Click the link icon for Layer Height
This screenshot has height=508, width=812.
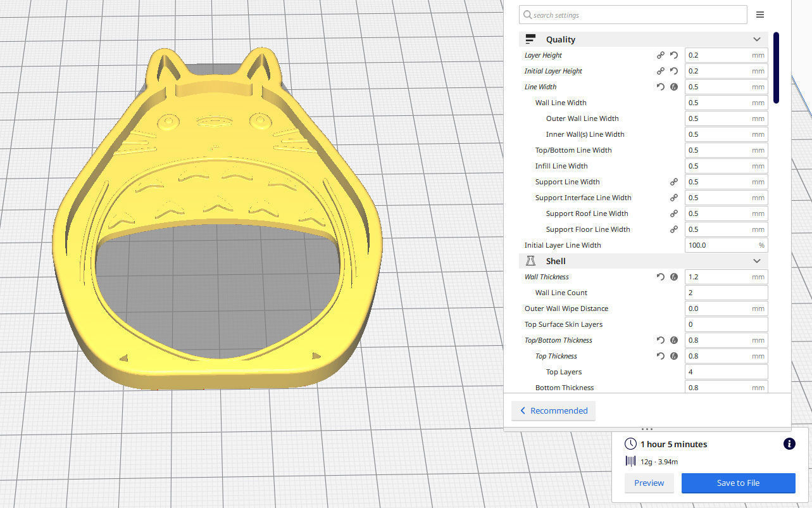click(661, 55)
